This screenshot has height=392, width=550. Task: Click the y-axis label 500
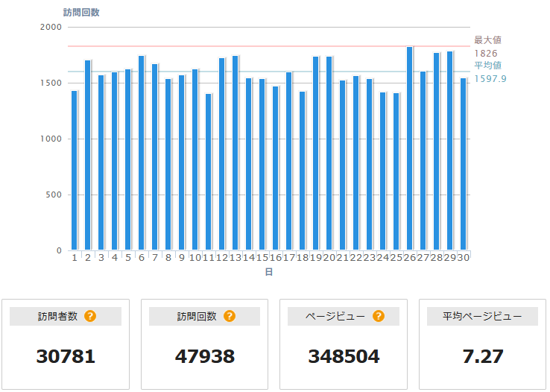tap(54, 195)
